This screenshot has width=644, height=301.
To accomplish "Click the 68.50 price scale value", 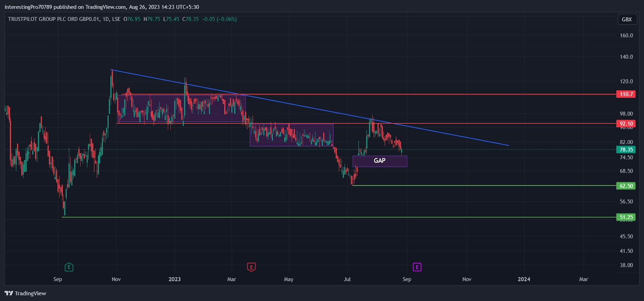I will click(x=626, y=171).
